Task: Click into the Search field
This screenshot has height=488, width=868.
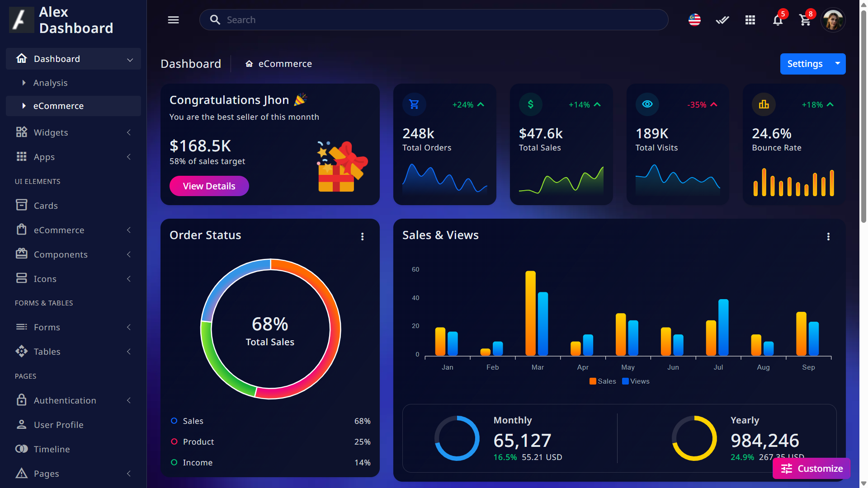Action: 434,20
